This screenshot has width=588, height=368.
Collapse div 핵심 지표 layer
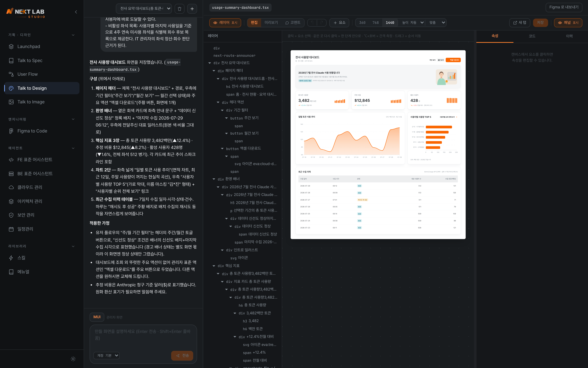click(214, 266)
